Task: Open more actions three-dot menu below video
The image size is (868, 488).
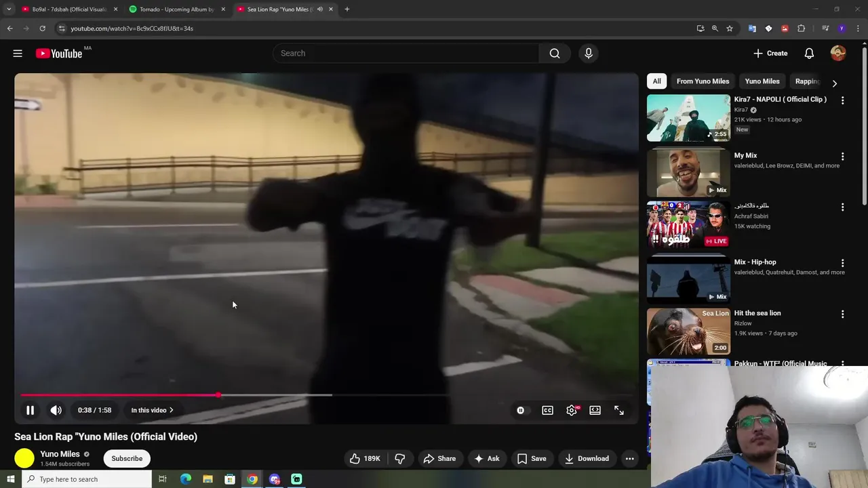Action: 629,459
